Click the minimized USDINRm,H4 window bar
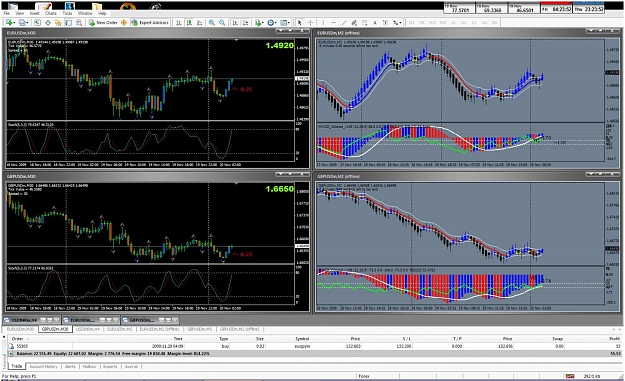 coord(32,320)
